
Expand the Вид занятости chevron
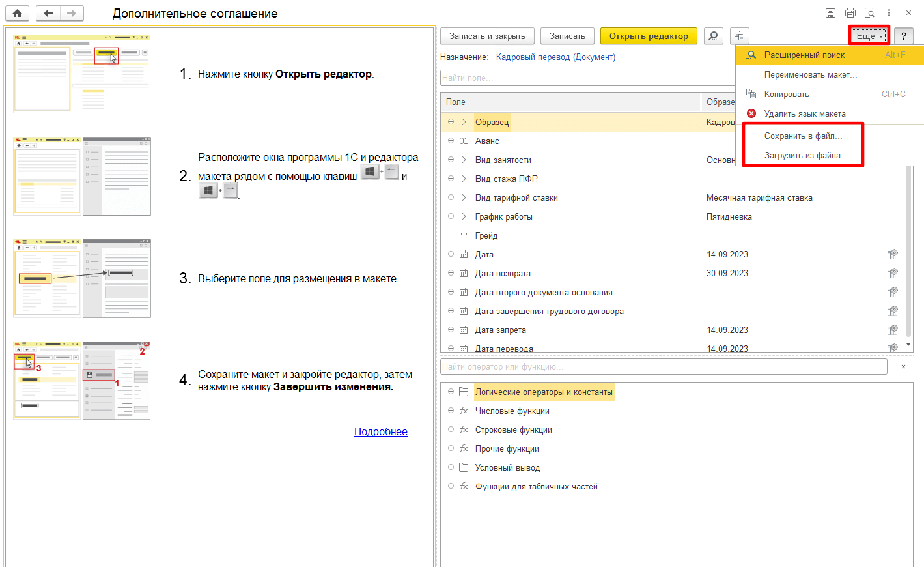[x=464, y=160]
